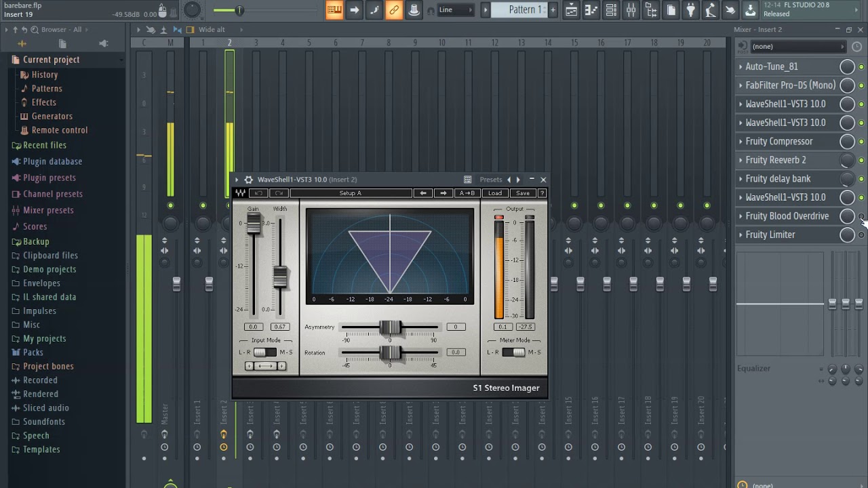Click the Asymmetry slider handle
Image resolution: width=868 pixels, height=488 pixels.
pos(390,327)
